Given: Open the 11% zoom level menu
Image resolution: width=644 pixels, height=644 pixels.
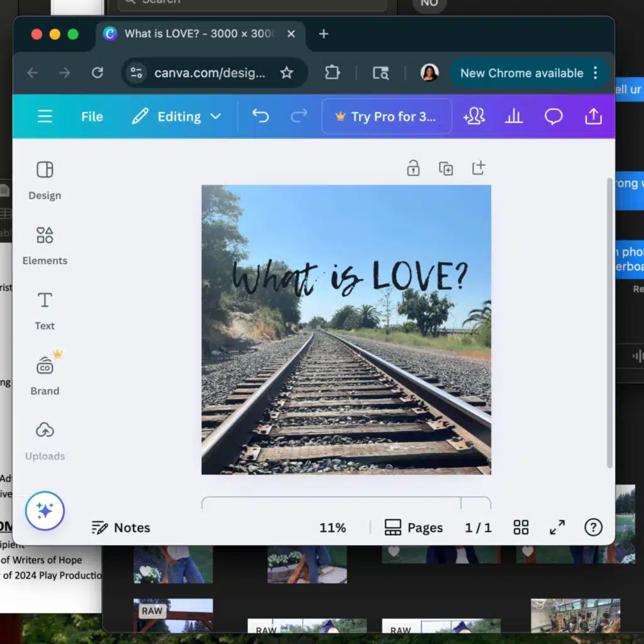Looking at the screenshot, I should tap(333, 528).
